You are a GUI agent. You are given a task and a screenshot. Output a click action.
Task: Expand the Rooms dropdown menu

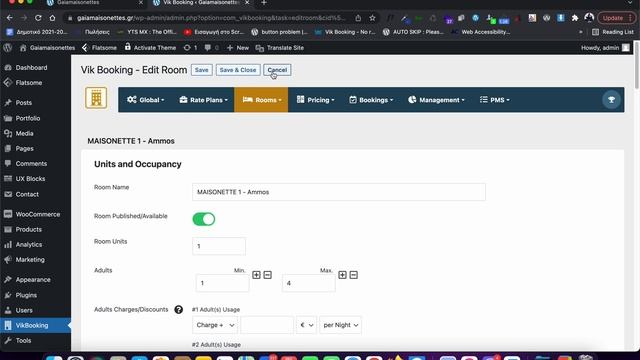261,100
